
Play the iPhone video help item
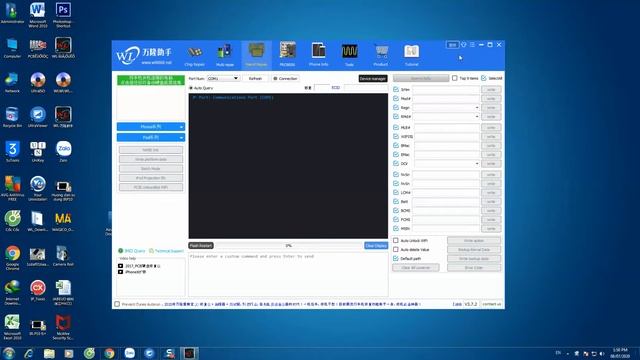click(132, 272)
